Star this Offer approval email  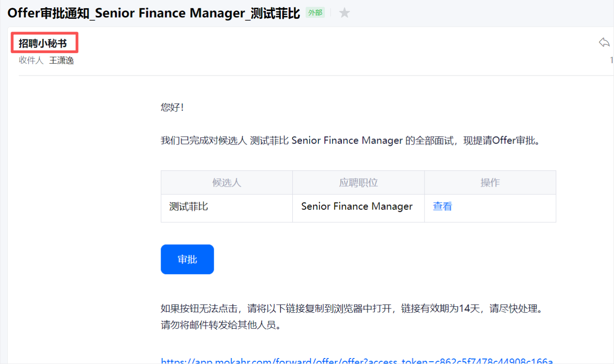[344, 13]
